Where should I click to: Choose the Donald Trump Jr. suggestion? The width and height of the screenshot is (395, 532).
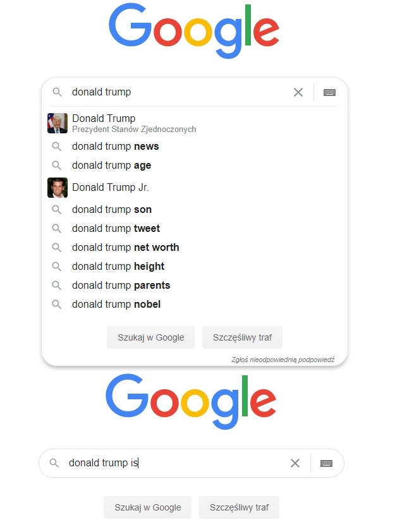(111, 188)
